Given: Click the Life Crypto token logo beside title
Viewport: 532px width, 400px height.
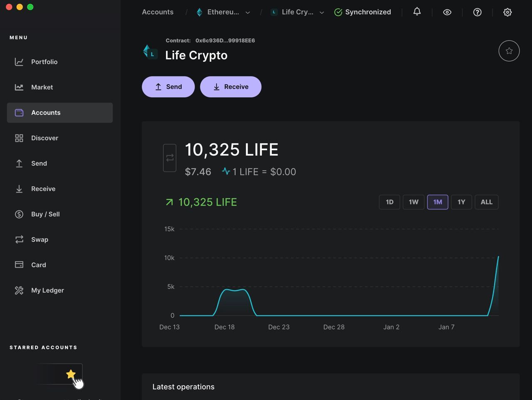Looking at the screenshot, I should pos(150,52).
